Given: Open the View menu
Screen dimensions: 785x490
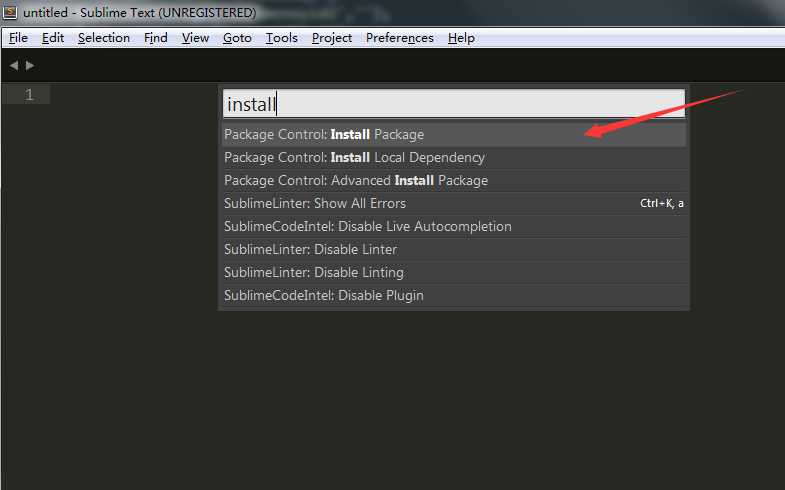Looking at the screenshot, I should (x=196, y=38).
